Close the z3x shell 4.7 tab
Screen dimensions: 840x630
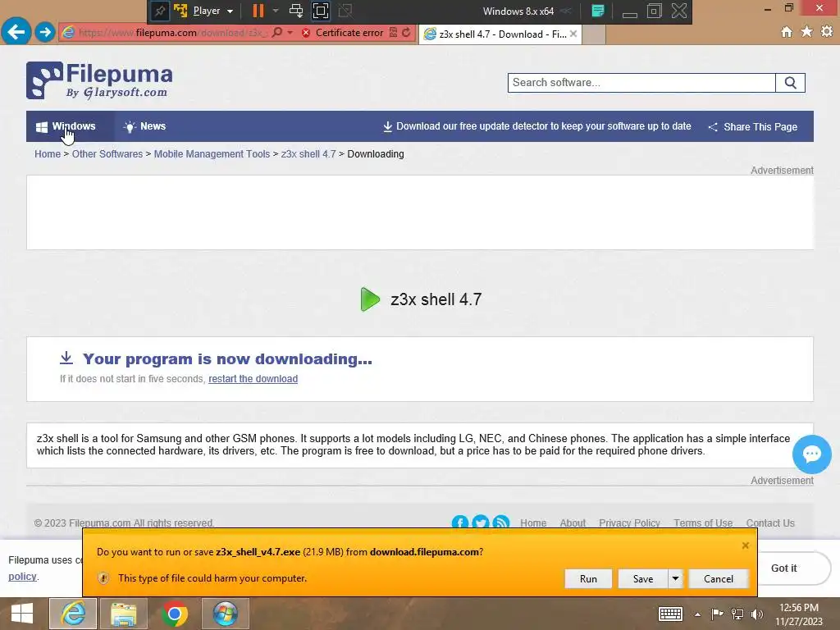pyautogui.click(x=573, y=34)
